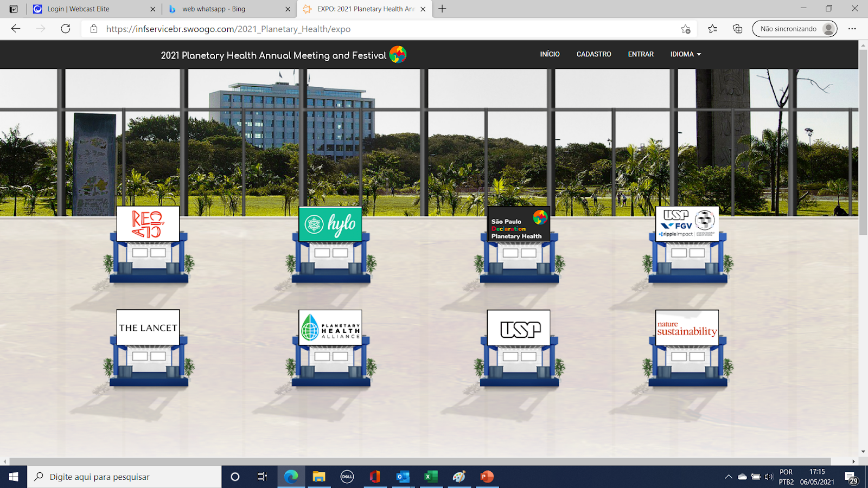This screenshot has height=488, width=868.
Task: View site lock information icon
Action: point(94,29)
